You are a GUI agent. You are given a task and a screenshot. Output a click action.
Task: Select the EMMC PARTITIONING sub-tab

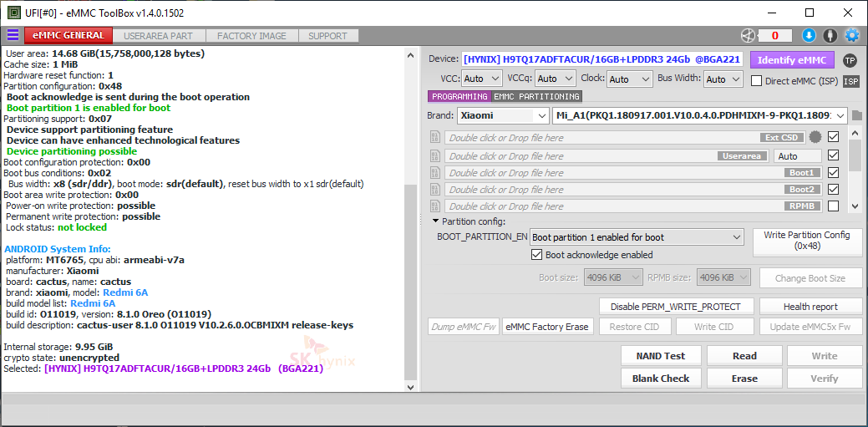click(x=536, y=96)
